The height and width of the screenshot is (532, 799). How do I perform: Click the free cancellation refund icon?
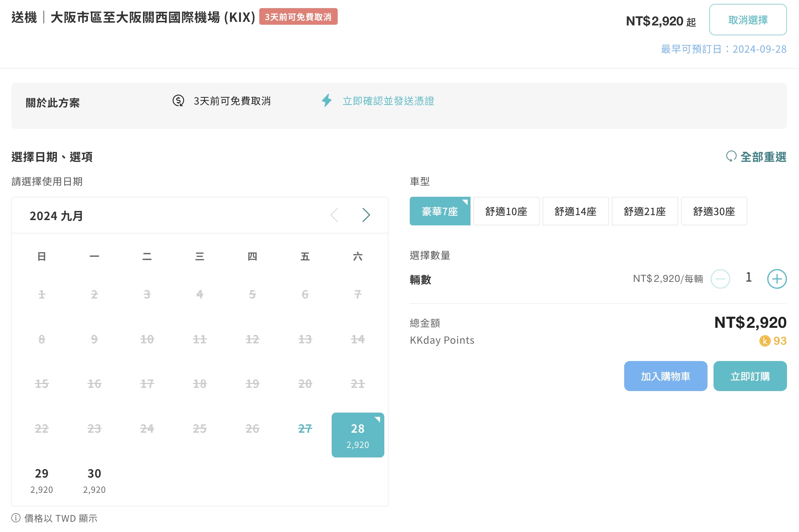click(x=178, y=101)
